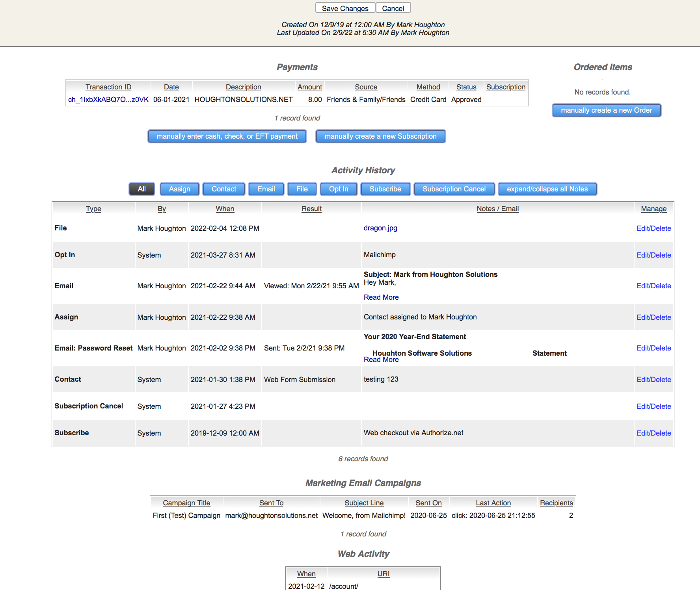This screenshot has height=590, width=700.
Task: Expand Read More on Year-End Statement email
Action: [381, 360]
